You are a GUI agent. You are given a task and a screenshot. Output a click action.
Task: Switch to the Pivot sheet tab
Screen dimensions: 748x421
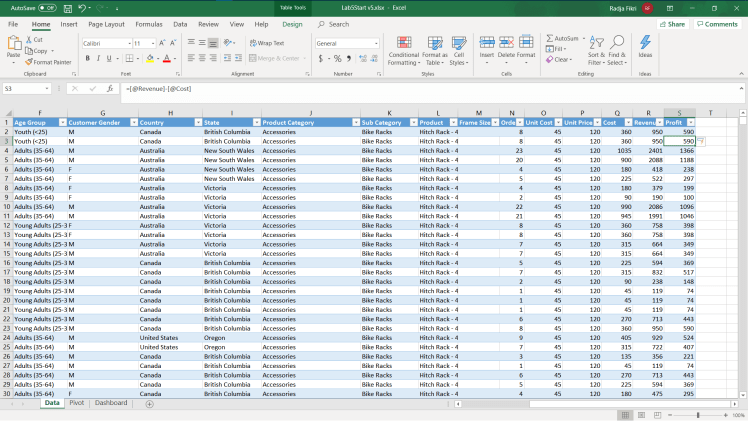click(x=77, y=403)
